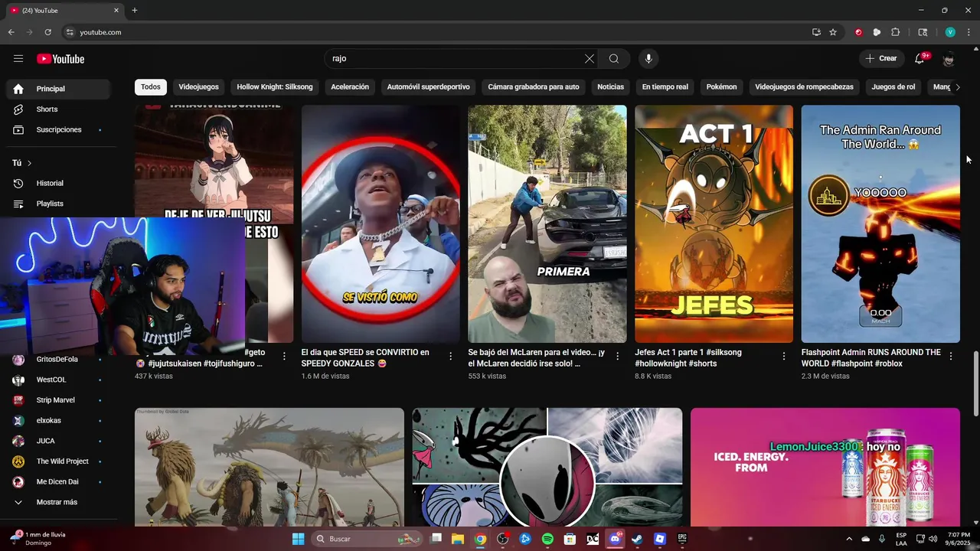Open the Windows Start menu
This screenshot has height=551, width=980.
[298, 539]
